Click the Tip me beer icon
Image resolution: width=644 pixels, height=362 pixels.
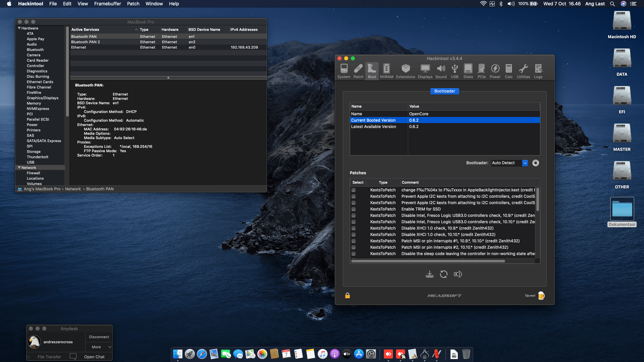coord(541,295)
